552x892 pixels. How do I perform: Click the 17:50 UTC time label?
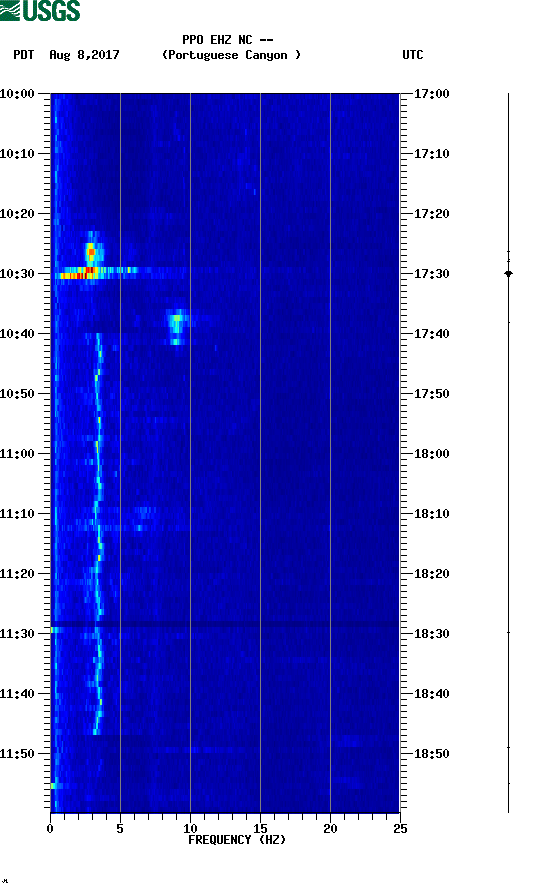pos(431,394)
